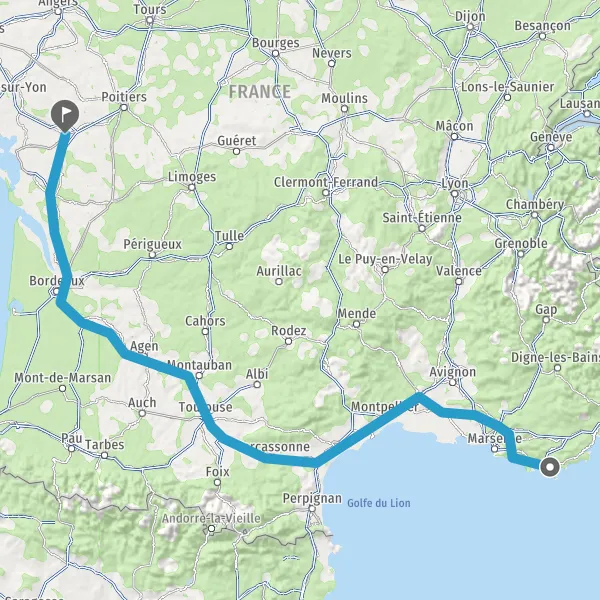The width and height of the screenshot is (600, 600).
Task: Click the Rodez city marker
Action: click(x=289, y=341)
